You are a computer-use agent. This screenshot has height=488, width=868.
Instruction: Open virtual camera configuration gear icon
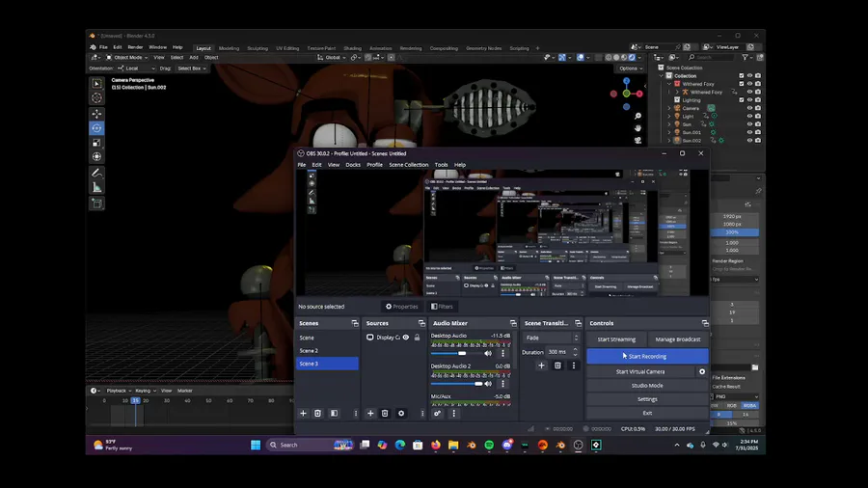(702, 372)
